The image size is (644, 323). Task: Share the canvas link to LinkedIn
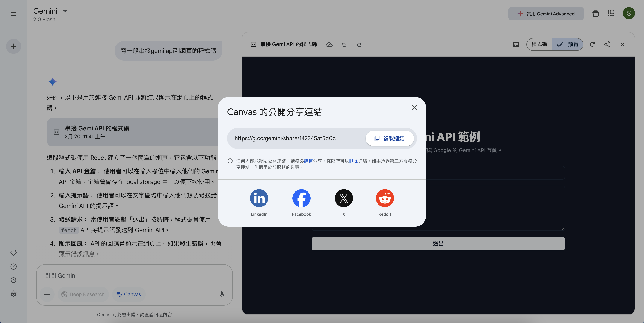pos(259,198)
